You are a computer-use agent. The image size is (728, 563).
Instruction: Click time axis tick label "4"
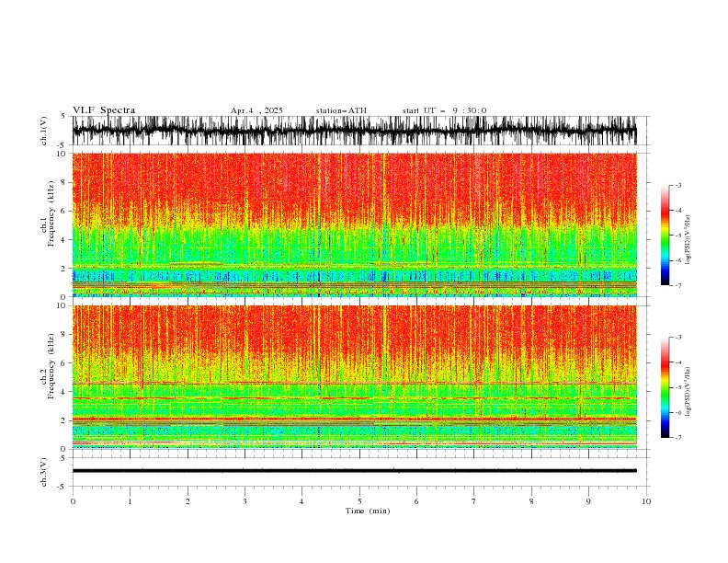[301, 501]
